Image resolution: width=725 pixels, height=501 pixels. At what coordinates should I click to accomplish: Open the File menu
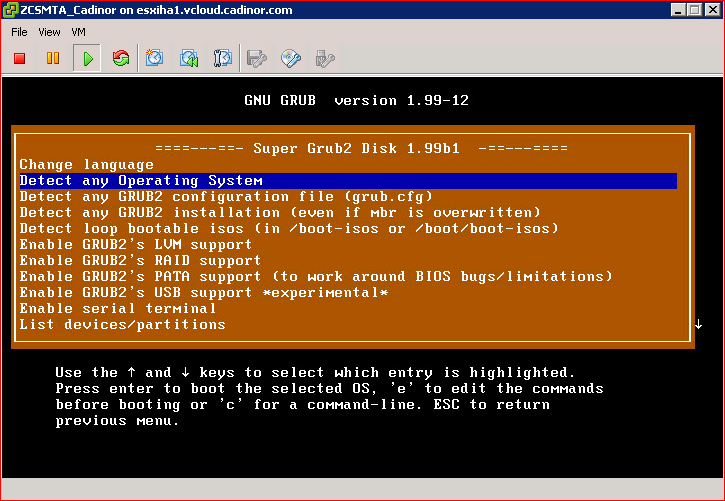19,32
